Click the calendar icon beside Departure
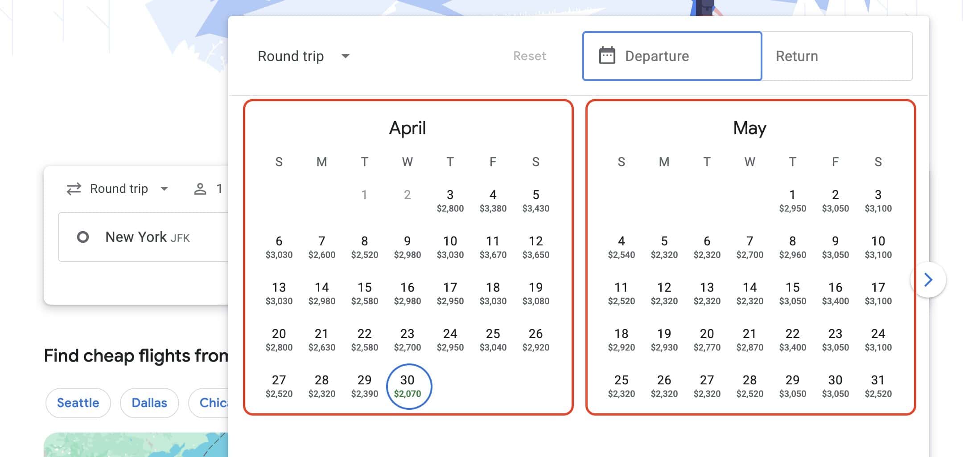The height and width of the screenshot is (457, 980). 607,56
